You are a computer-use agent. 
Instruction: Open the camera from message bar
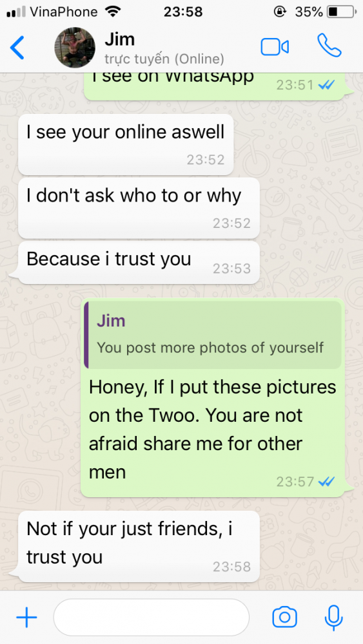click(284, 617)
